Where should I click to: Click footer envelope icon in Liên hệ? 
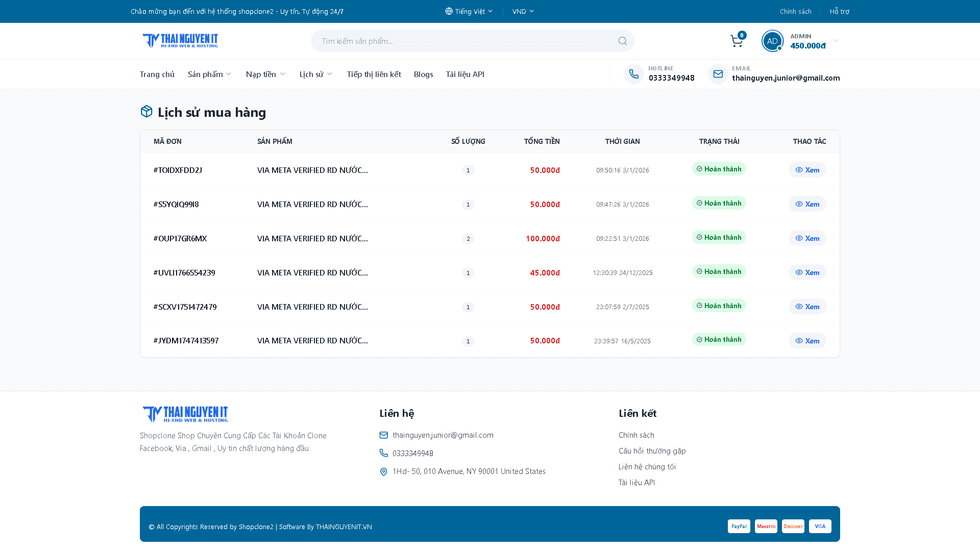pyautogui.click(x=383, y=435)
